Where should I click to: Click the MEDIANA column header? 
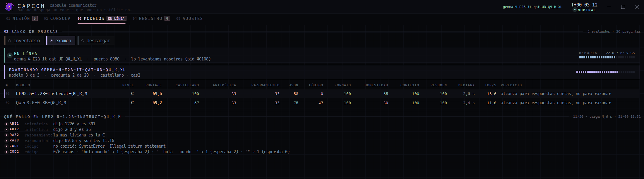(467, 85)
